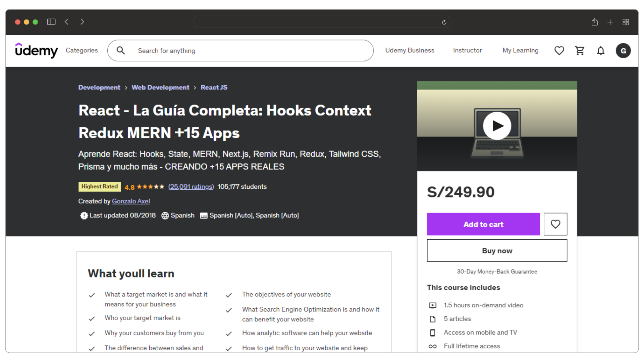The height and width of the screenshot is (362, 644).
Task: Click the on-demand video icon
Action: pos(433,305)
